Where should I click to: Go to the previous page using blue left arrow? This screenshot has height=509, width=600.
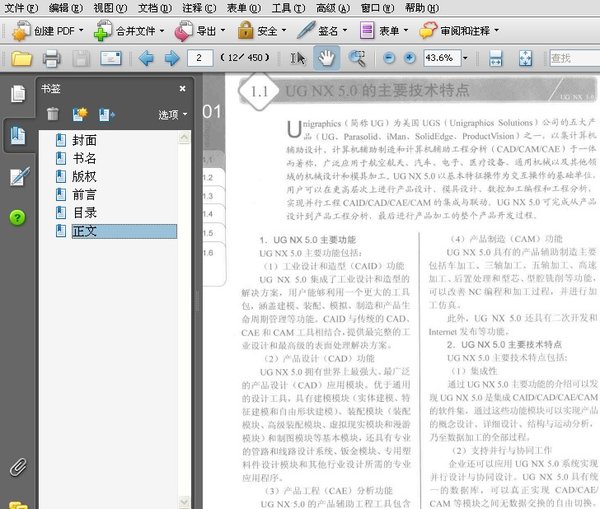146,59
